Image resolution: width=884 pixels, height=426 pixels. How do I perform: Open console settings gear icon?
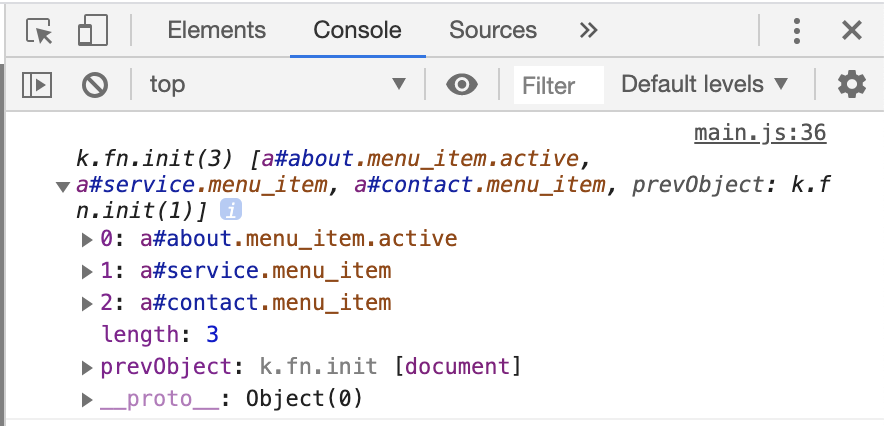[851, 85]
